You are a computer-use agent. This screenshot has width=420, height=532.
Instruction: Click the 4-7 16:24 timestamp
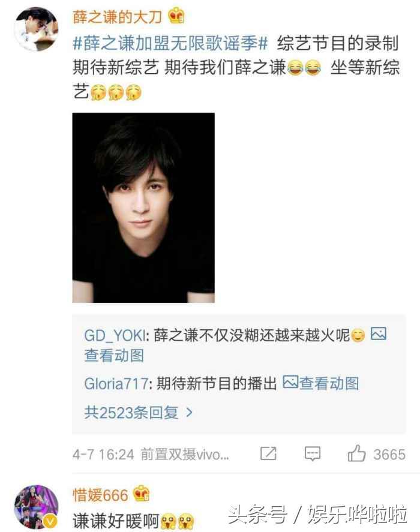103,454
